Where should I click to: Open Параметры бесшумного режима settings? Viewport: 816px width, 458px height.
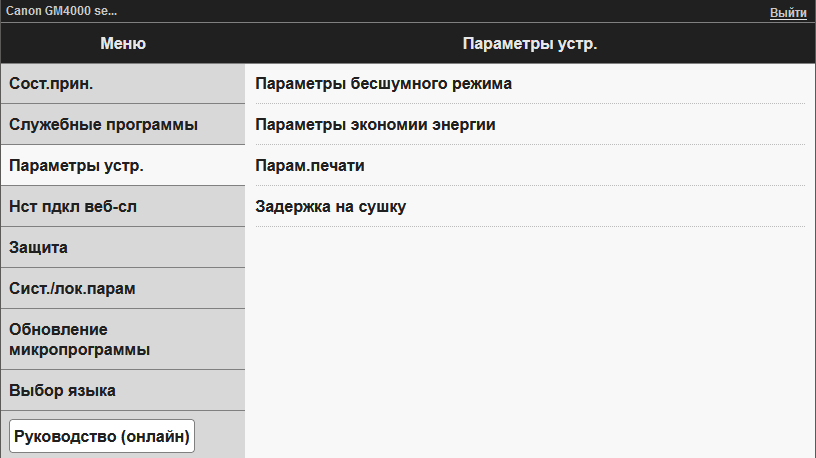point(384,84)
